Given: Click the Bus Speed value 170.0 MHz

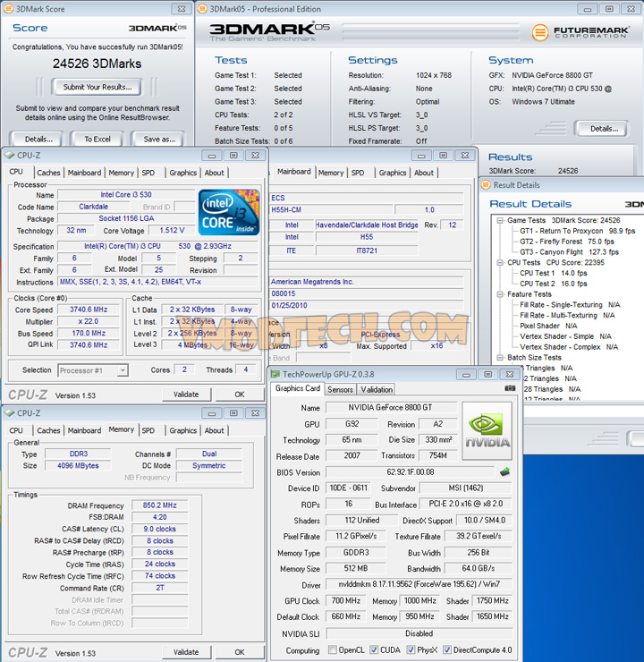Looking at the screenshot, I should coord(89,333).
